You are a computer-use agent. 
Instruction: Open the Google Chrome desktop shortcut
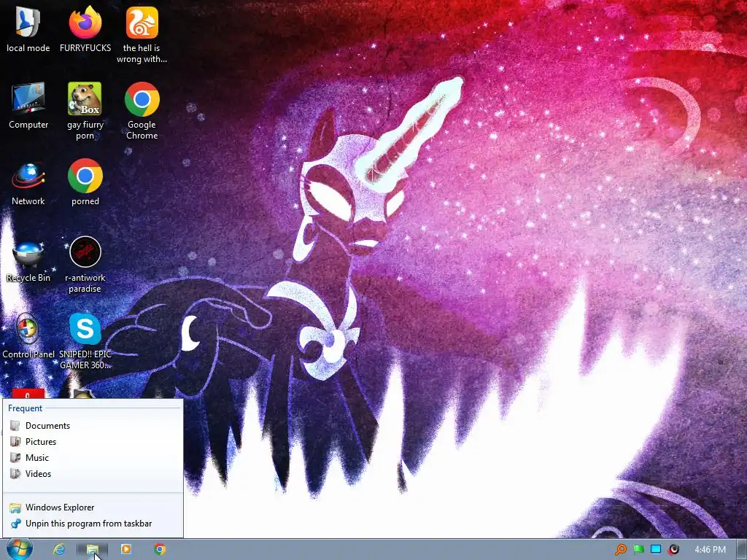[x=142, y=111]
